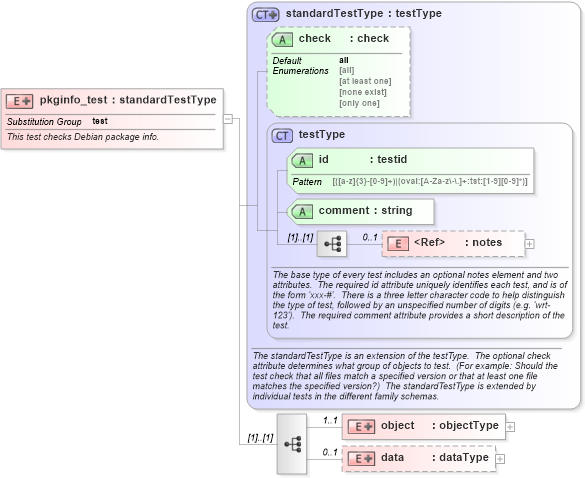Expand the data dataType element
This screenshot has height=478, width=585.
tap(500, 459)
